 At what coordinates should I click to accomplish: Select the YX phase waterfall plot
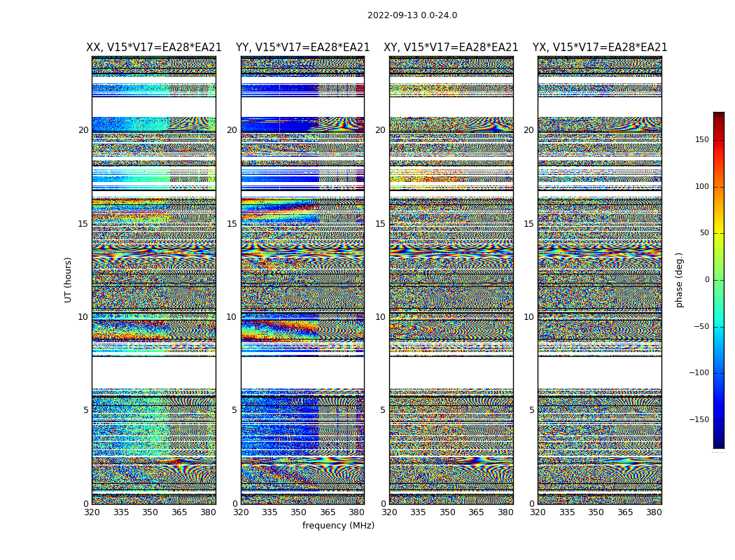(x=599, y=280)
